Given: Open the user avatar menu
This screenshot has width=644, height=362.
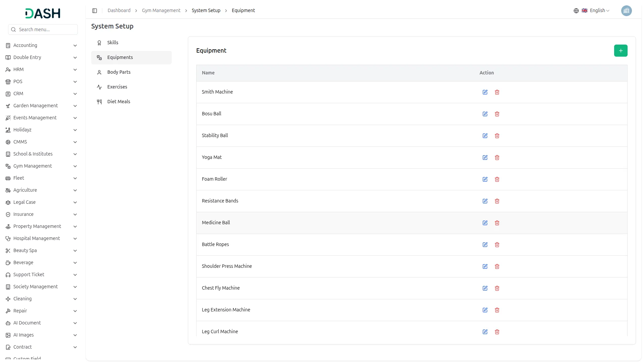Looking at the screenshot, I should [x=626, y=11].
